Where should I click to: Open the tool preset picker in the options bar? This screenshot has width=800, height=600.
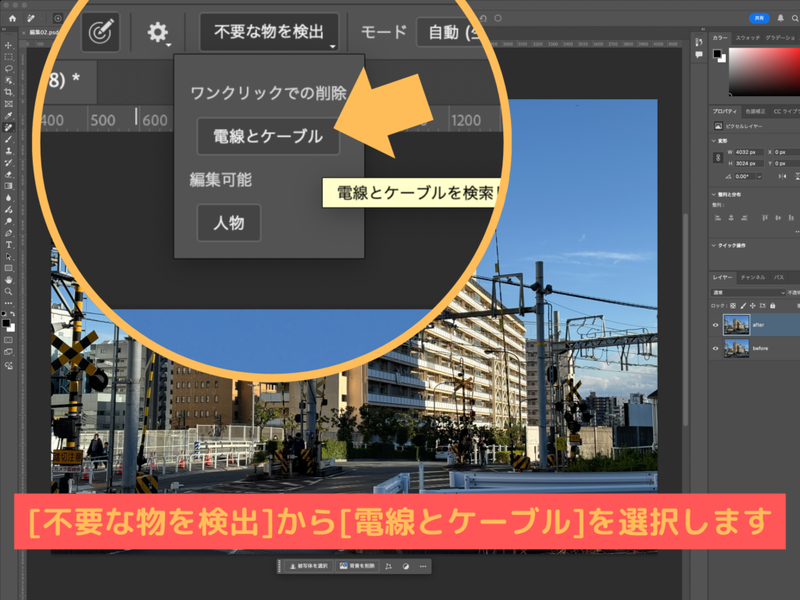pyautogui.click(x=32, y=18)
